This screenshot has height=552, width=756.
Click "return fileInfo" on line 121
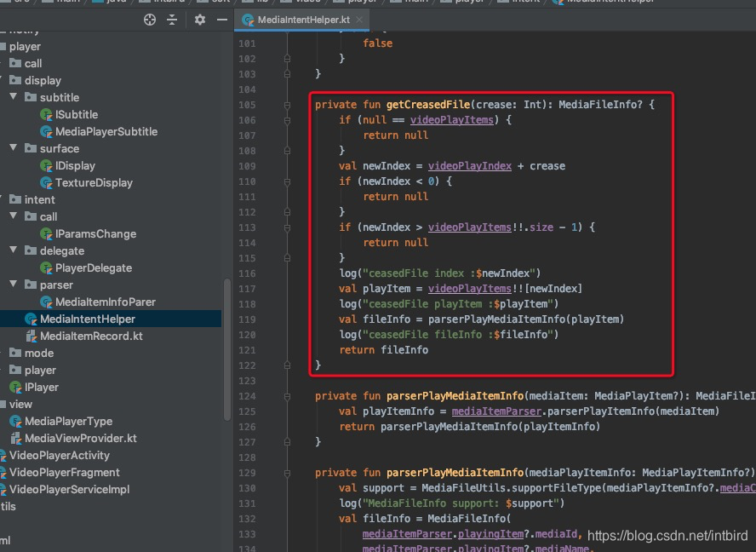tap(384, 350)
